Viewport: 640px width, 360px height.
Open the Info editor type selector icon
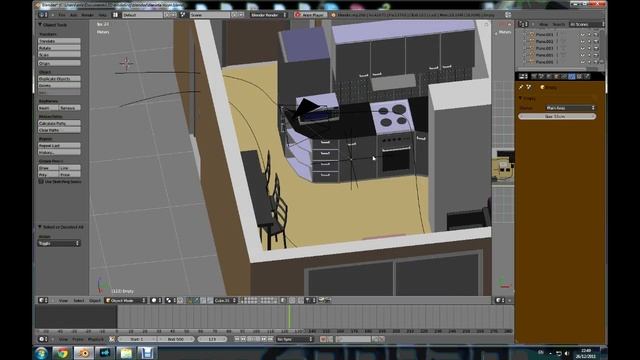(43, 15)
